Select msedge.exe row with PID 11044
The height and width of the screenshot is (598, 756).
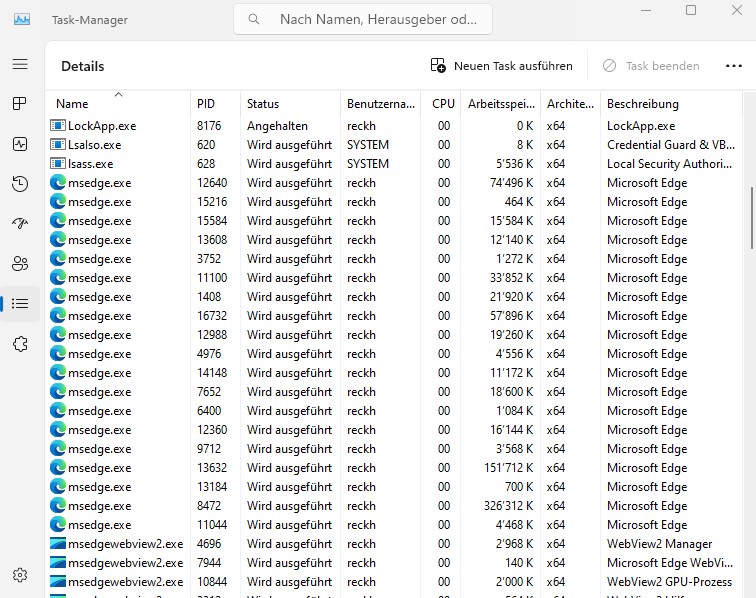(x=394, y=525)
